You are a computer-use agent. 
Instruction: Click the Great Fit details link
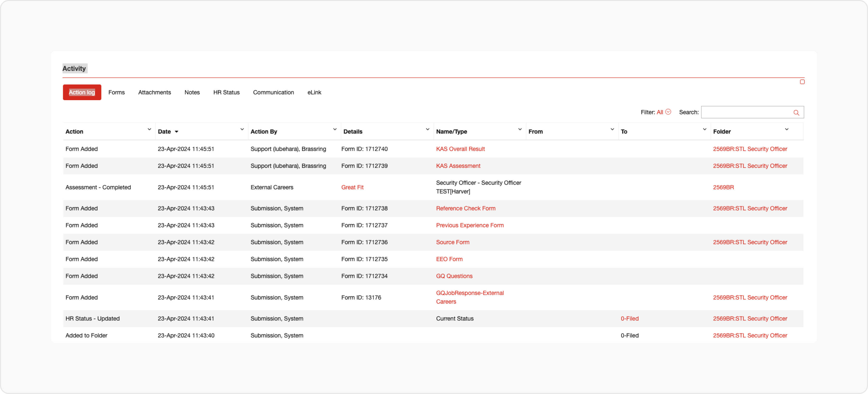[352, 187]
